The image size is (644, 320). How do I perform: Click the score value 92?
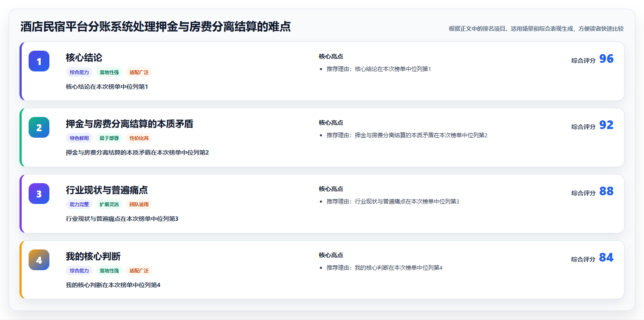(606, 125)
